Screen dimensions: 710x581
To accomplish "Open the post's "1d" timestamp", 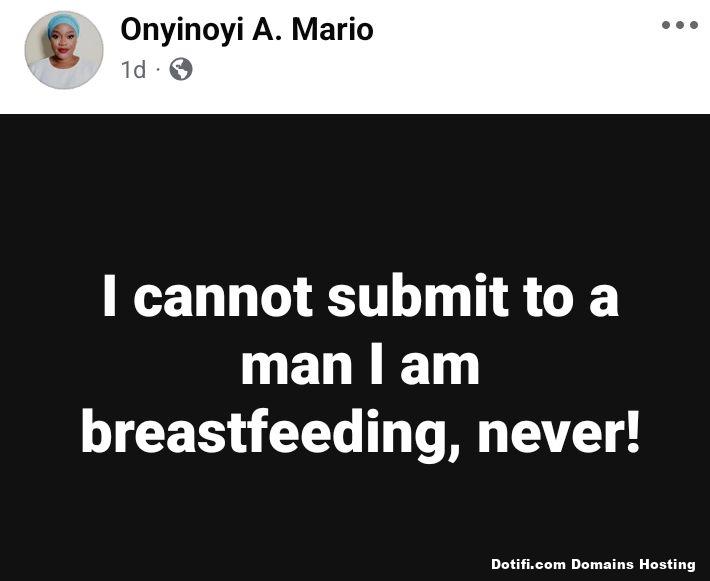I will coord(132,69).
